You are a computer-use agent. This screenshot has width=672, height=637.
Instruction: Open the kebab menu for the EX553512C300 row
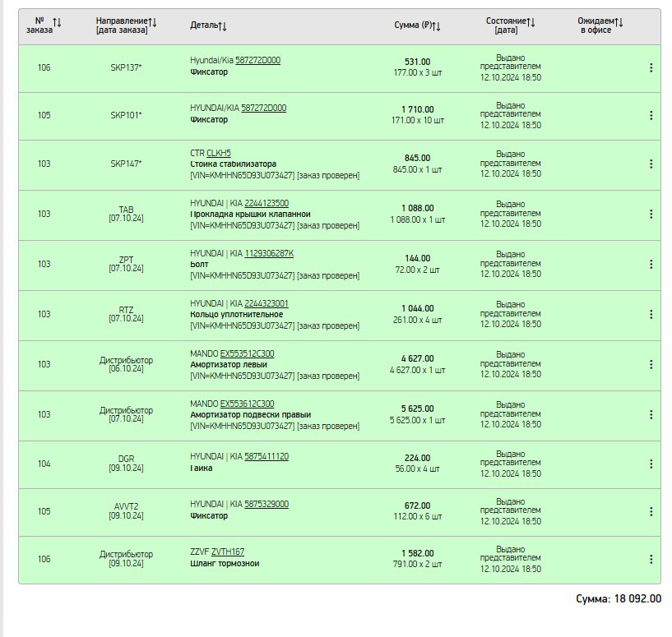click(651, 364)
